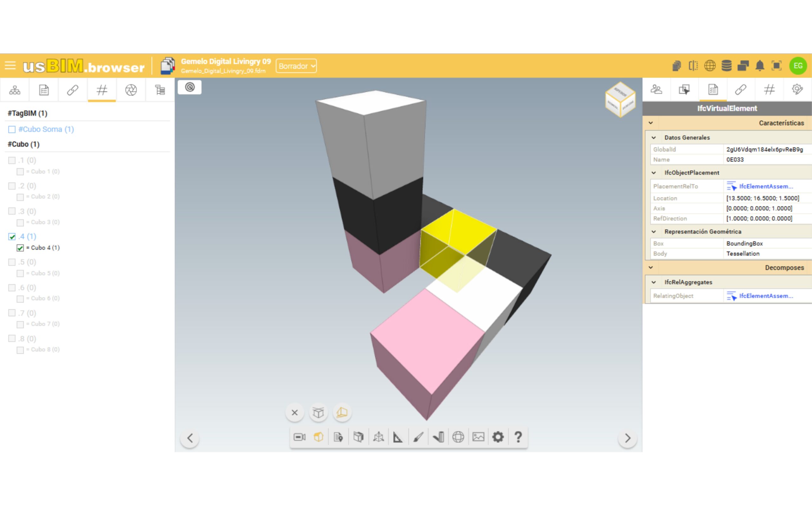Open the link tab in right panel
This screenshot has width=812, height=512.
coord(741,90)
